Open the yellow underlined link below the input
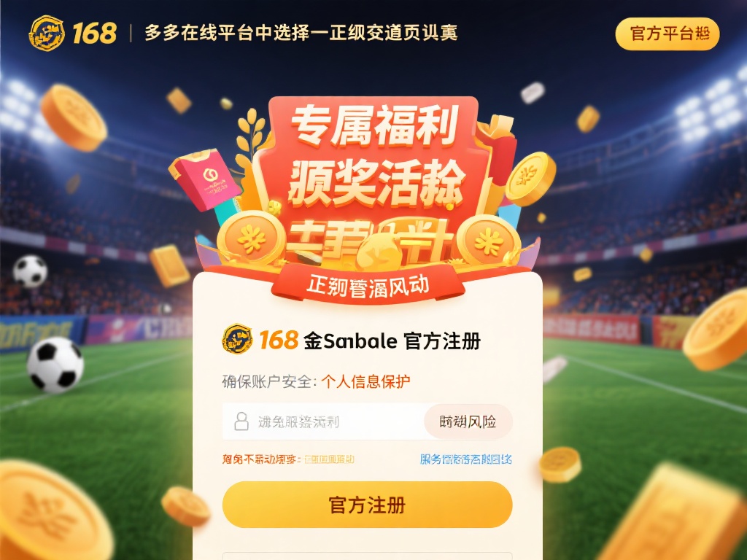Viewport: 747px width, 560px height. [x=329, y=459]
